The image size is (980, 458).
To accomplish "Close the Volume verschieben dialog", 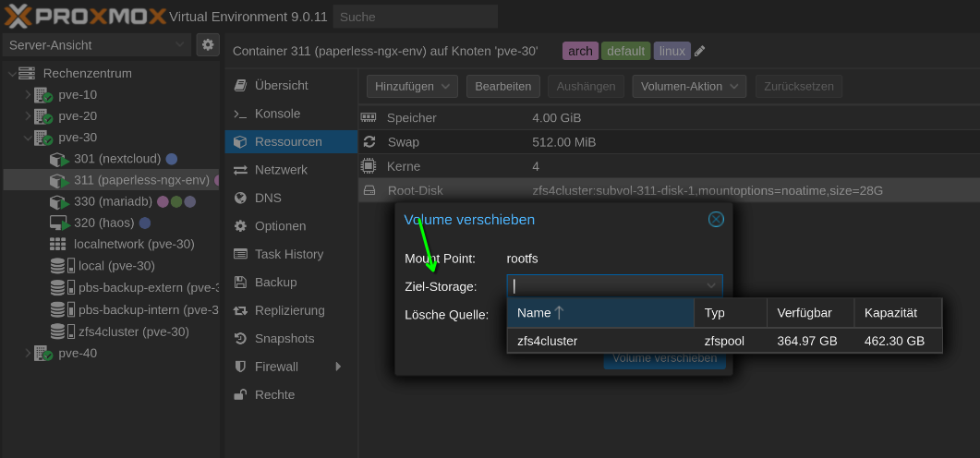I will [x=716, y=220].
